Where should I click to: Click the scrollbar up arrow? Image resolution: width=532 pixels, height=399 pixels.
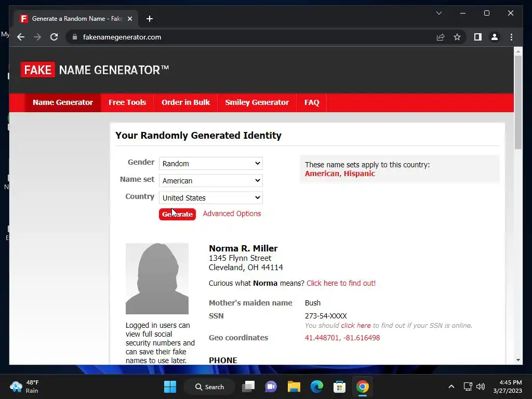(x=518, y=51)
